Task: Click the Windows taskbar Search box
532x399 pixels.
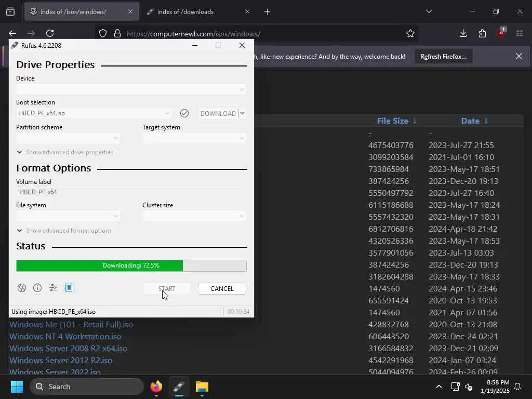Action: [87, 387]
